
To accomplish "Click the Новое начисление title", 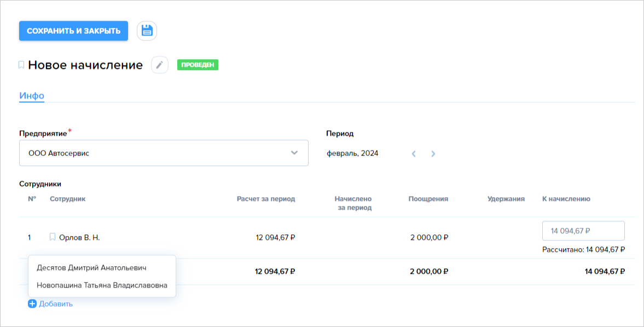I will tap(85, 65).
